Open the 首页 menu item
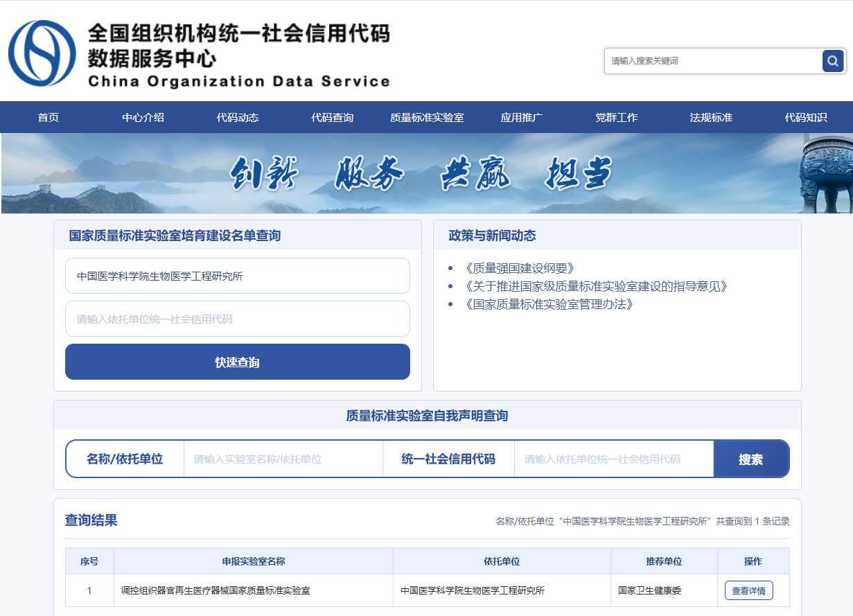Viewport: 853px width, 616px height. (49, 117)
